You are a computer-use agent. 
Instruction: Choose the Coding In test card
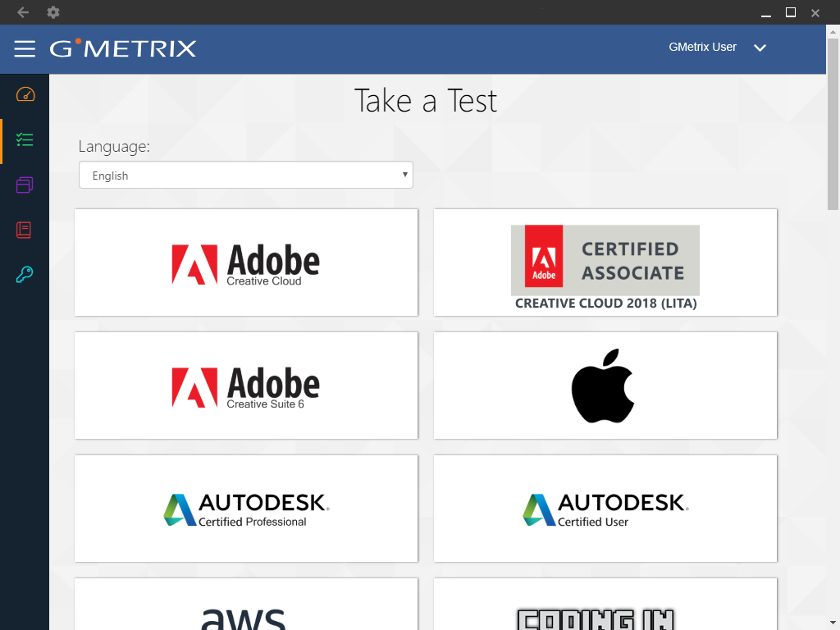pyautogui.click(x=605, y=605)
